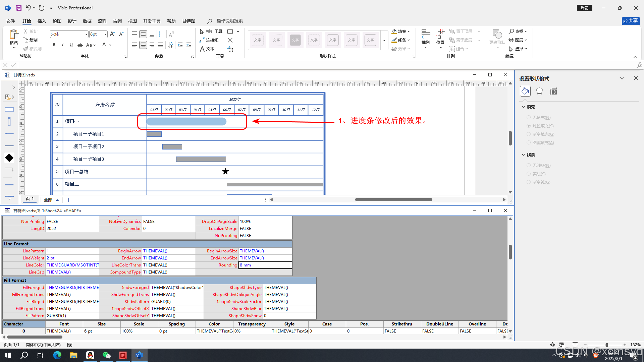Choose the 无填充 radio option

pos(529,117)
